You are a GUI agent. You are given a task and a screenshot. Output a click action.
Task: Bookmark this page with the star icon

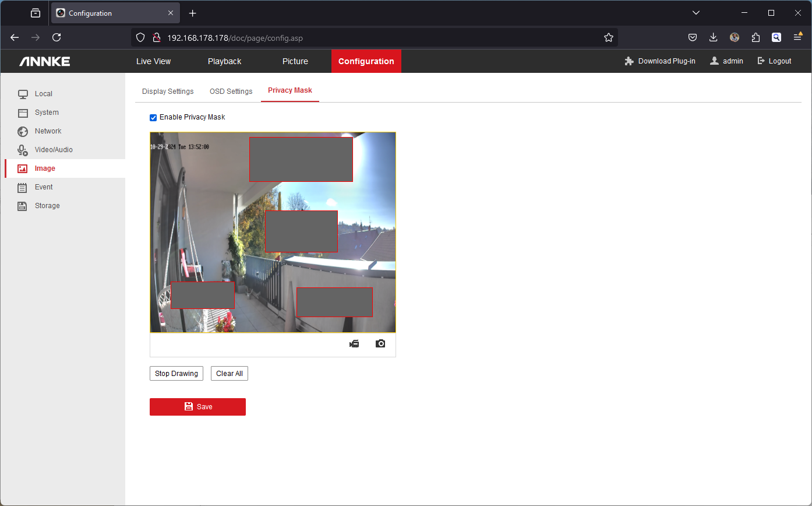609,38
